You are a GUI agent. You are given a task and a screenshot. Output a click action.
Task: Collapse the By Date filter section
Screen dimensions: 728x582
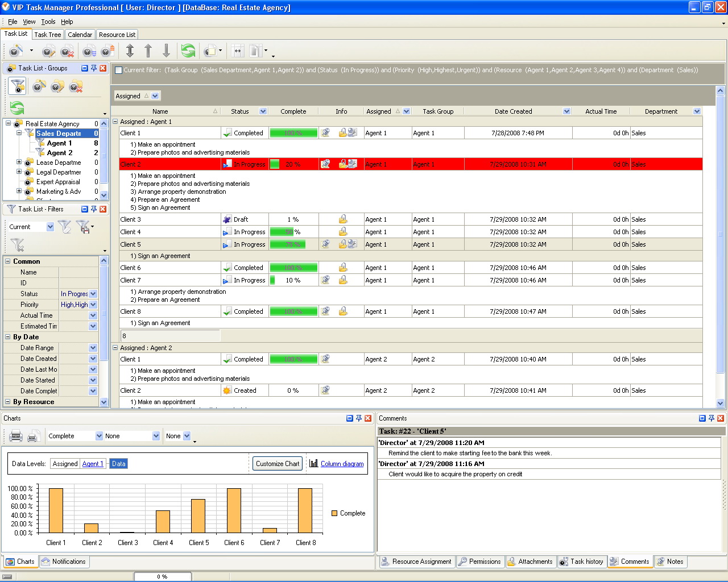8,337
